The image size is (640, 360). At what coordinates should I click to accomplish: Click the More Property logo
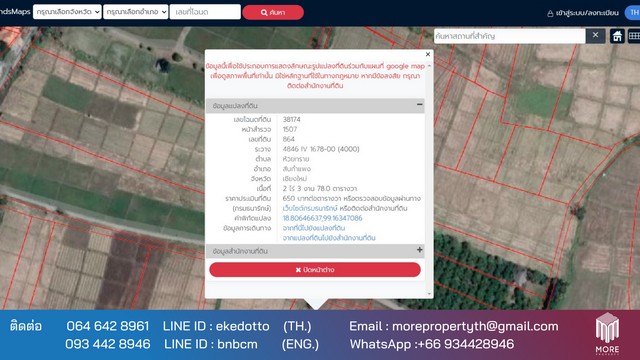607,333
